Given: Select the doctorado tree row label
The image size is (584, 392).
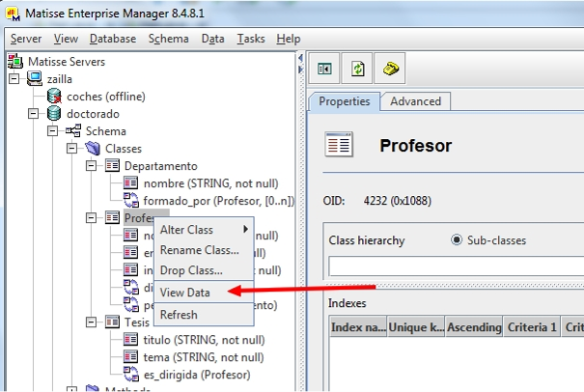Looking at the screenshot, I should click(x=93, y=114).
